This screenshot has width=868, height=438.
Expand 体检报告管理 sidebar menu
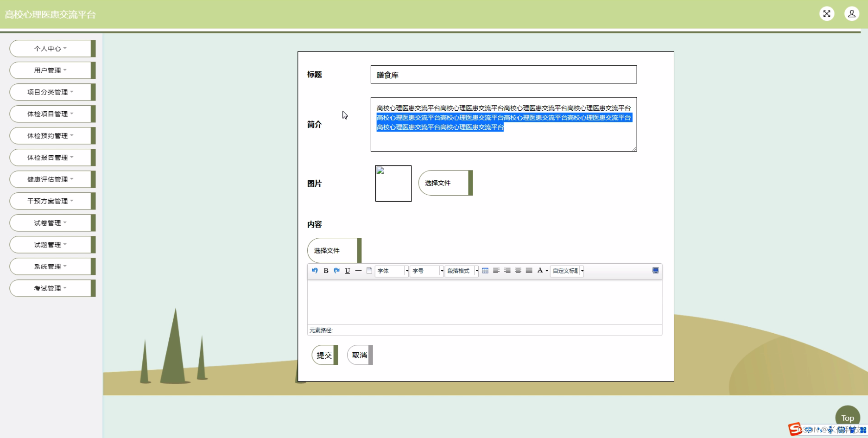coord(52,157)
